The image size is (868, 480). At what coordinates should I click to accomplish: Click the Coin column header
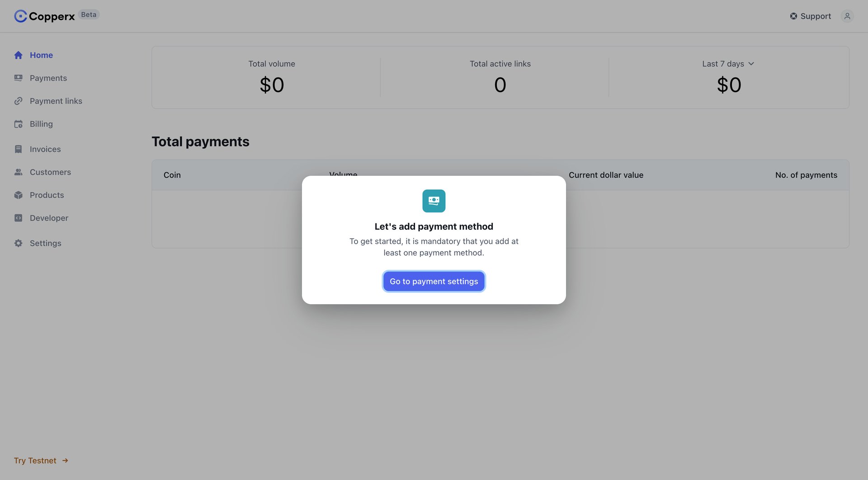(172, 175)
